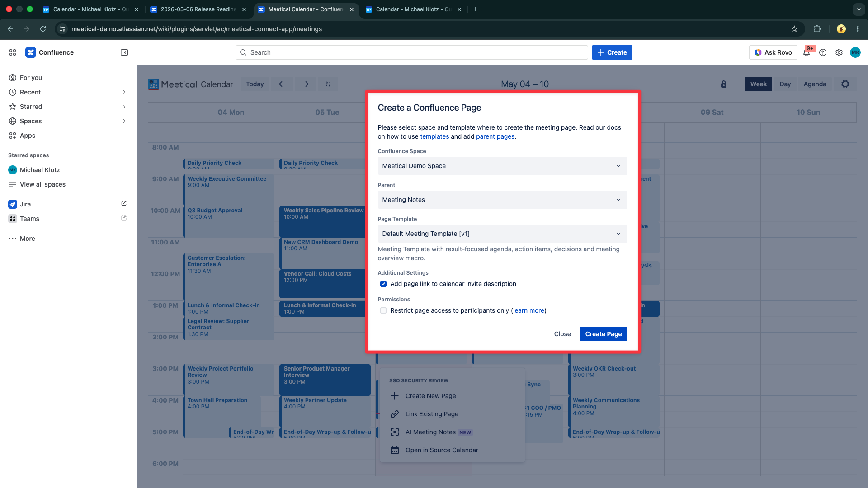Click the Confluence logo icon
This screenshot has width=868, height=488.
[x=30, y=52]
